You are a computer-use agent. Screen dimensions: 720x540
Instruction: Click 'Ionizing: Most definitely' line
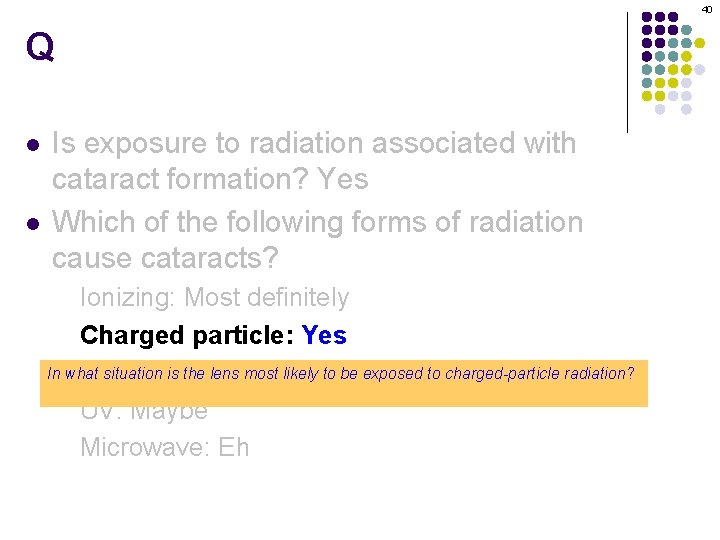click(x=215, y=298)
